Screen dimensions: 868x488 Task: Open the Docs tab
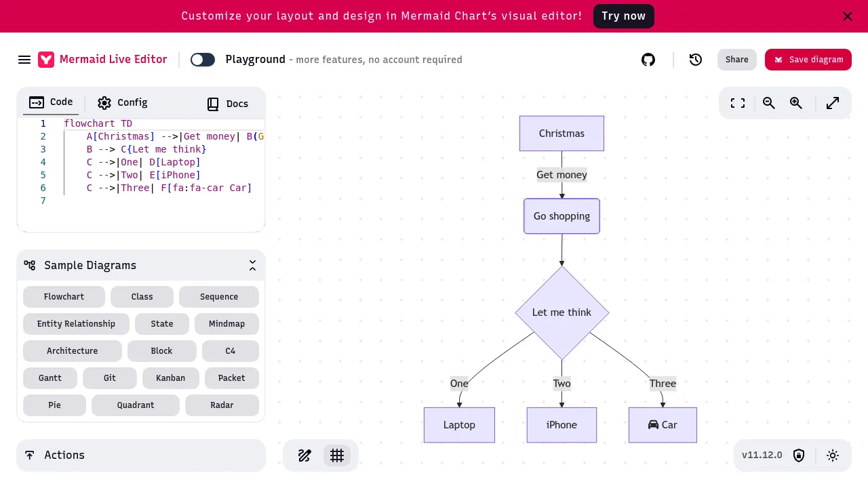point(227,104)
